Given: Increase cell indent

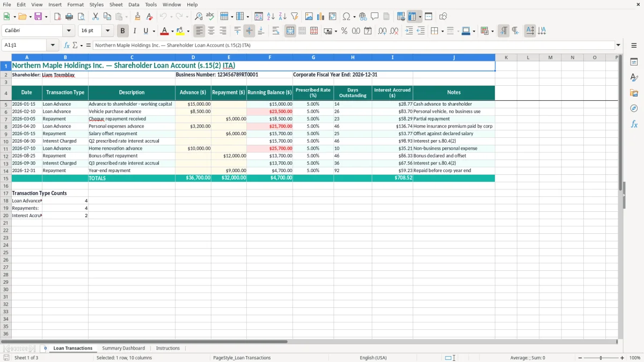Looking at the screenshot, I should pos(409,31).
